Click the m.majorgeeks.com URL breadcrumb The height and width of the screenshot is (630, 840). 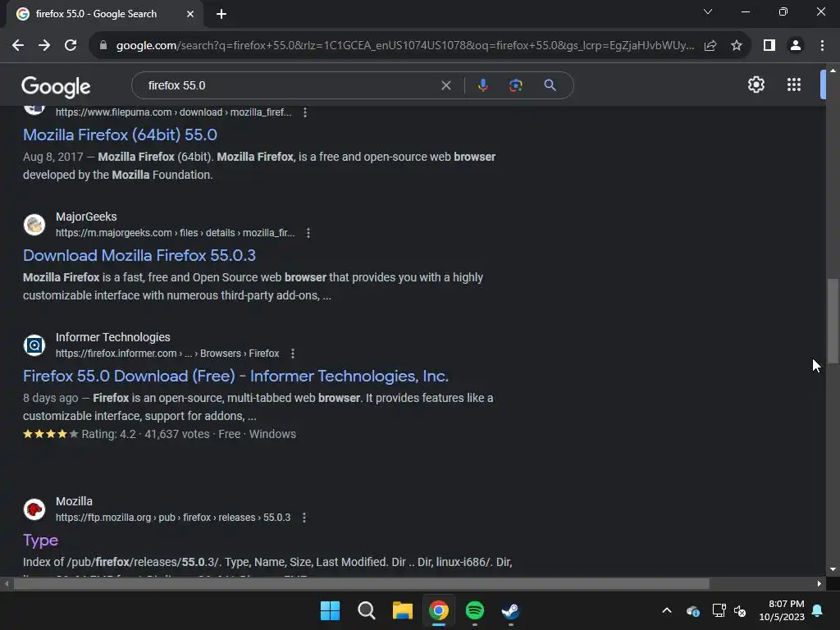pyautogui.click(x=176, y=233)
